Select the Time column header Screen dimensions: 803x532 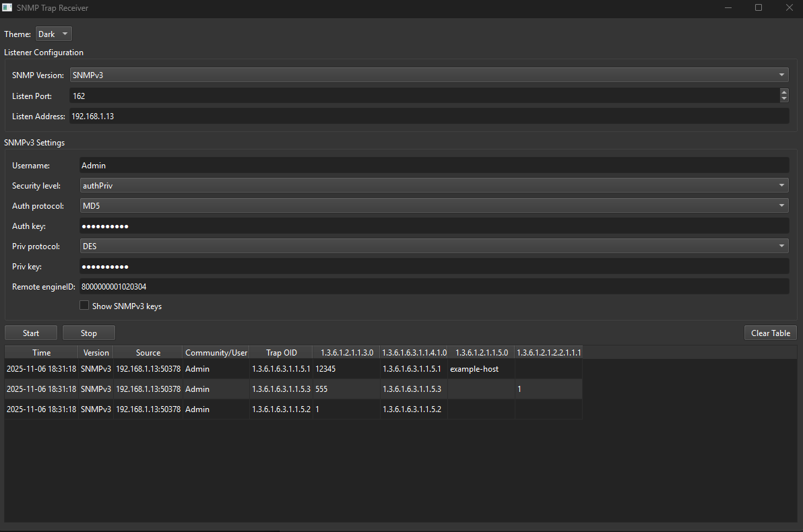tap(41, 352)
